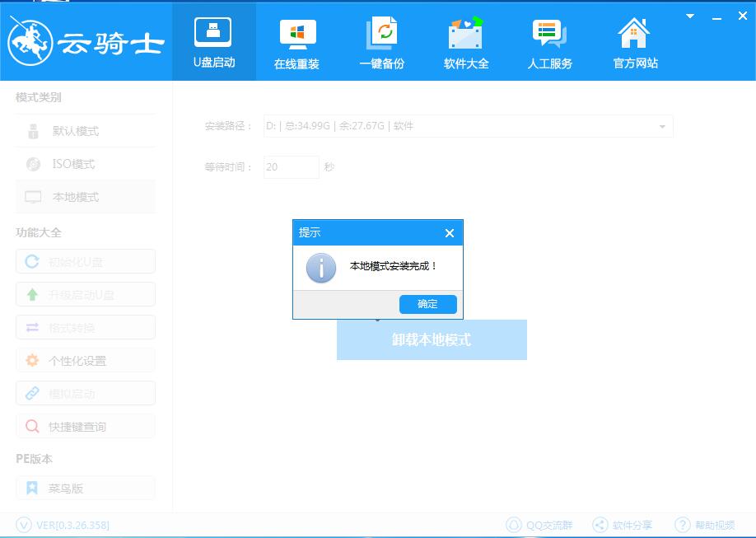Click the orange gear icon
The image size is (756, 538).
32,360
